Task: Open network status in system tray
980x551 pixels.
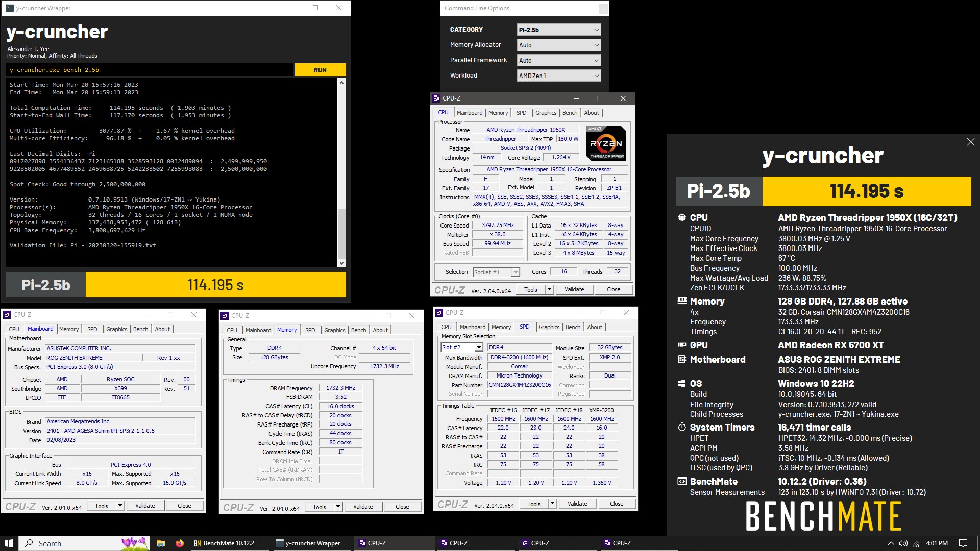Action: point(917,543)
